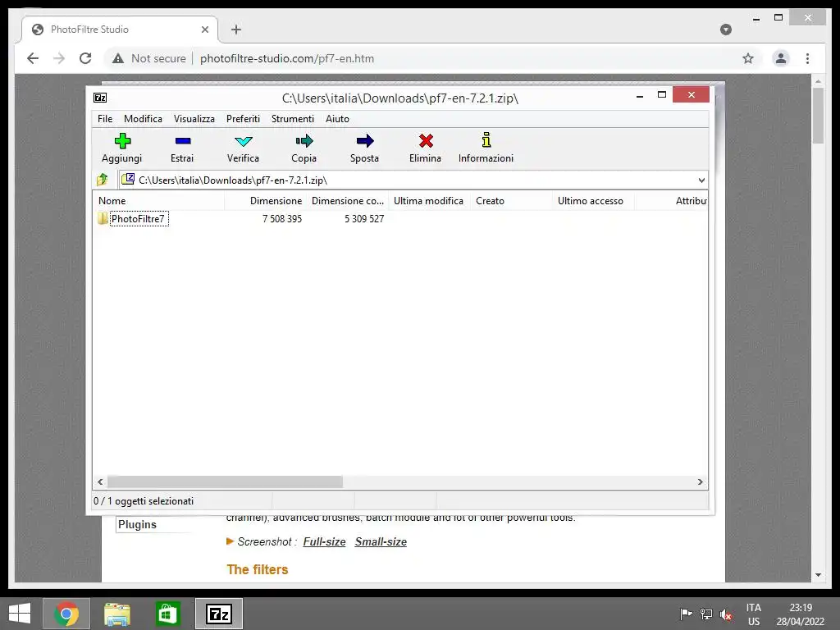840x630 pixels.
Task: Select the PhotoFiltre7 row name
Action: pos(138,218)
